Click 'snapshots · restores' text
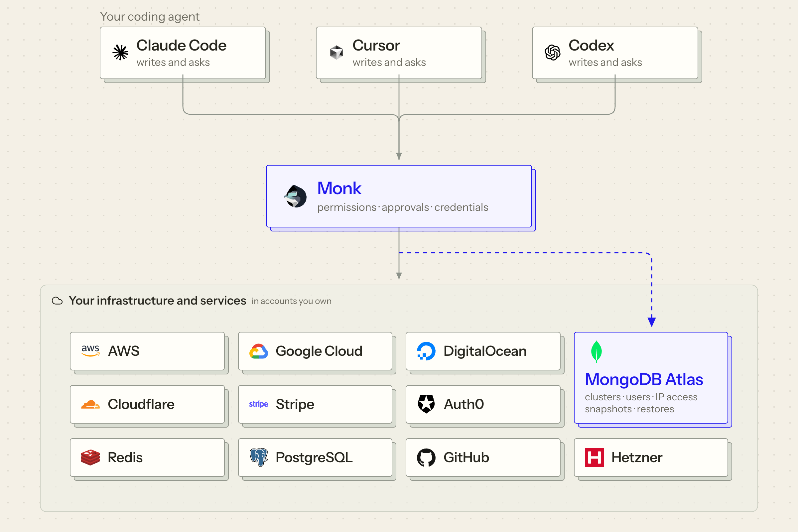798x532 pixels. [629, 409]
